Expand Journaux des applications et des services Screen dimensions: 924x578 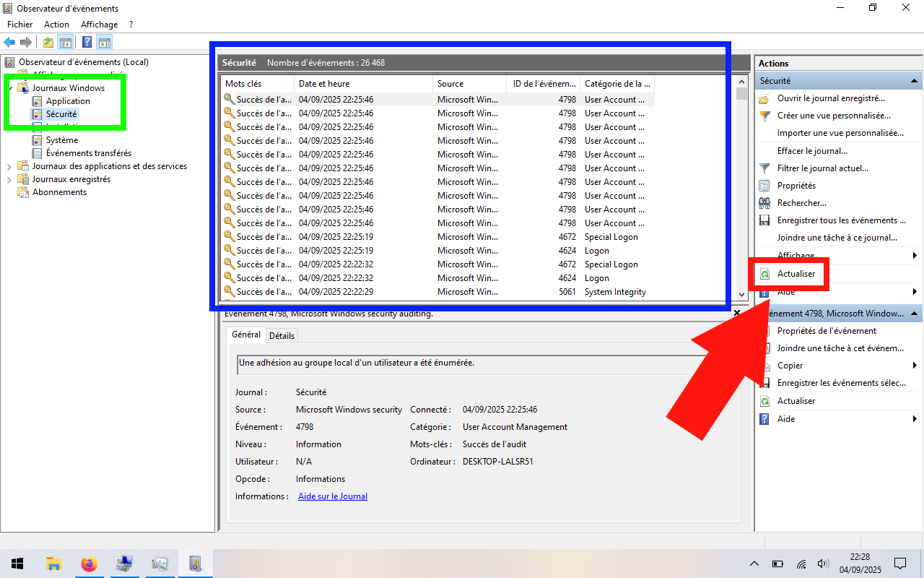click(9, 166)
